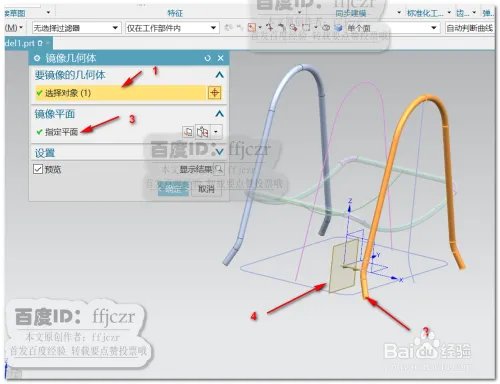Collapse the 镜像平面 section
The width and height of the screenshot is (500, 384).
pyautogui.click(x=219, y=114)
